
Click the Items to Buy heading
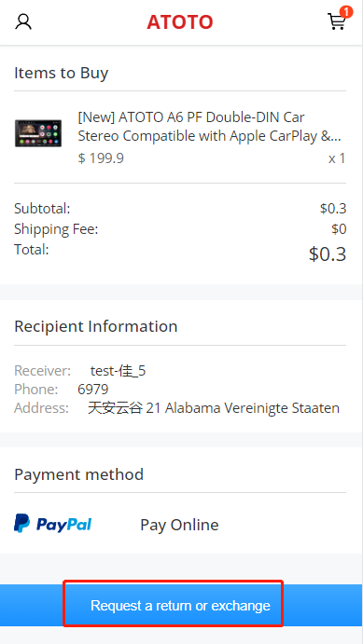[x=62, y=73]
